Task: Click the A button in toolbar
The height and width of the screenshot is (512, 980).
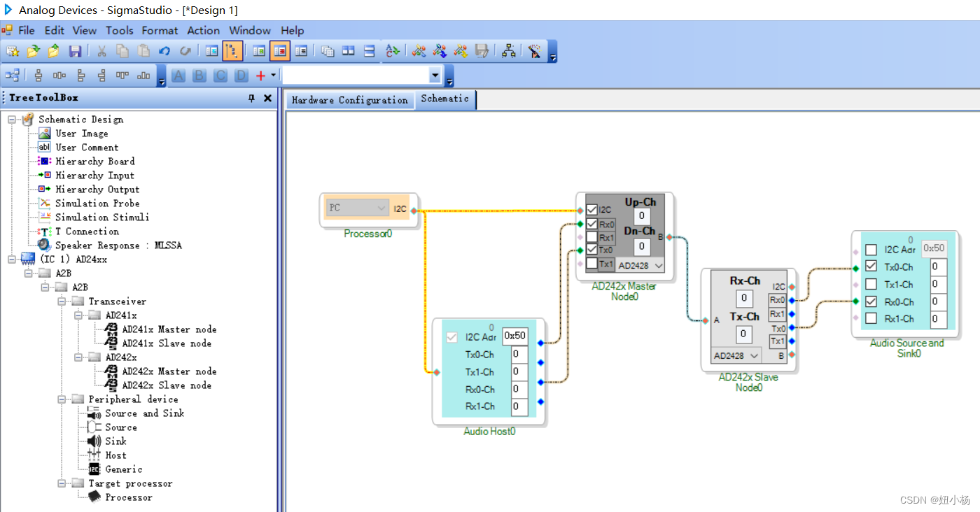Action: [x=178, y=76]
